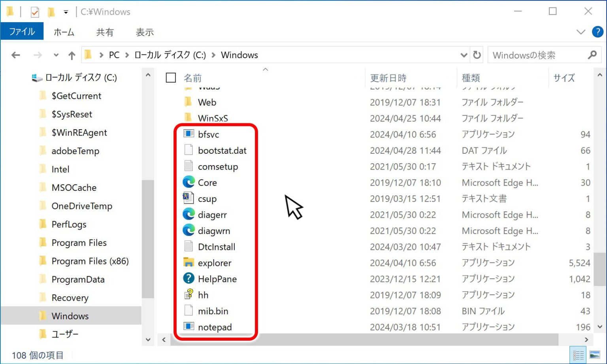
Task: Navigate to PC via the breadcrumb link
Action: coord(114,55)
